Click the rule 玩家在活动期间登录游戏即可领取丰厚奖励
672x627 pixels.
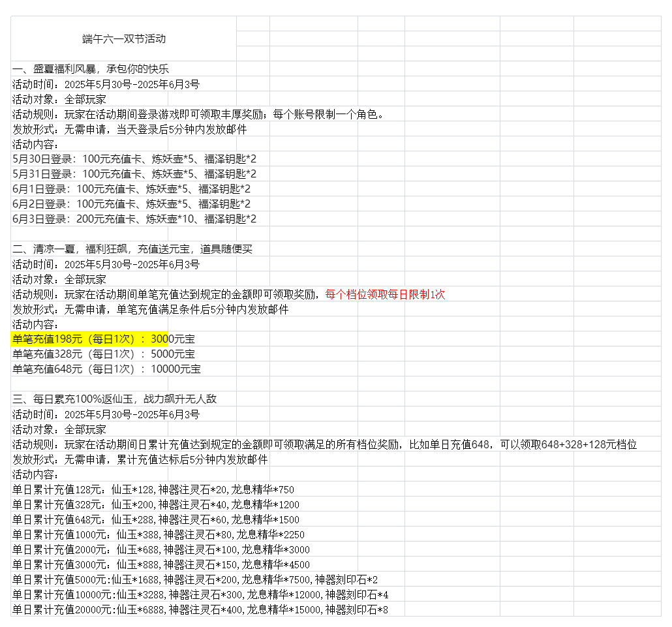point(198,114)
